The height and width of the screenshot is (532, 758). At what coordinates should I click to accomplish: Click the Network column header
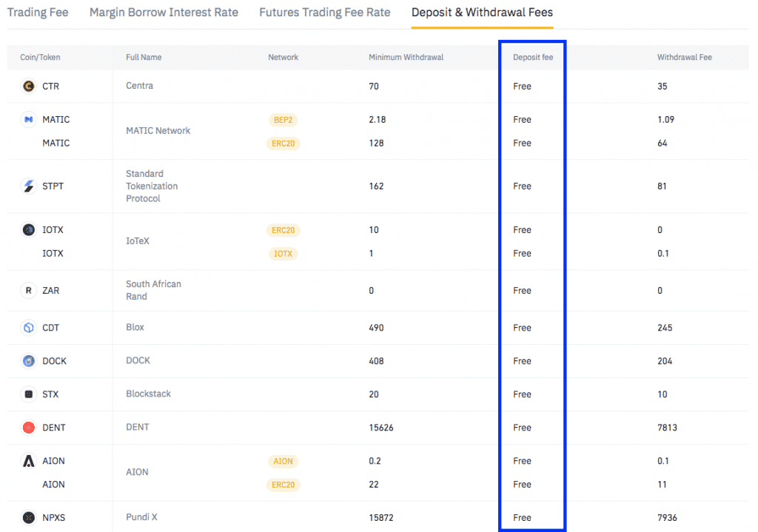pos(284,57)
